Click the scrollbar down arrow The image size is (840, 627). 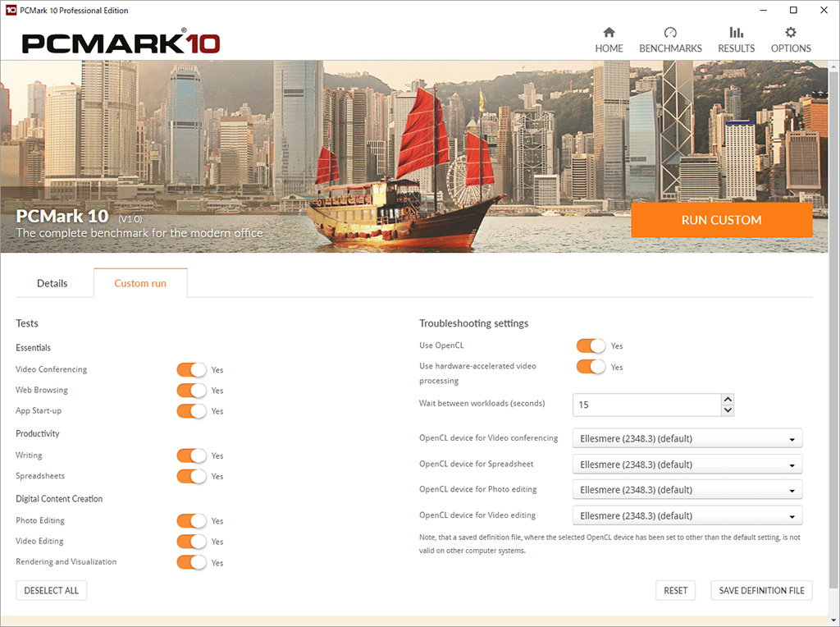click(833, 620)
